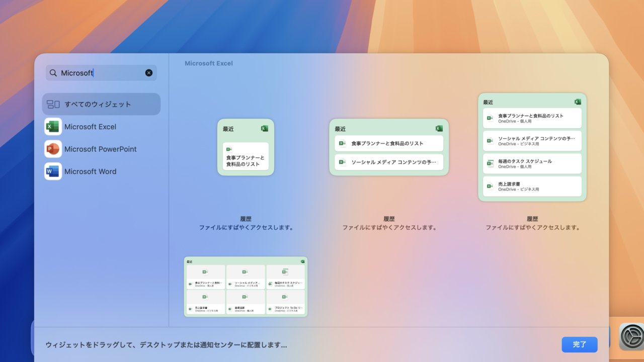Open the 売上請求書 card in the grid widget
The image size is (644, 362).
206,302
